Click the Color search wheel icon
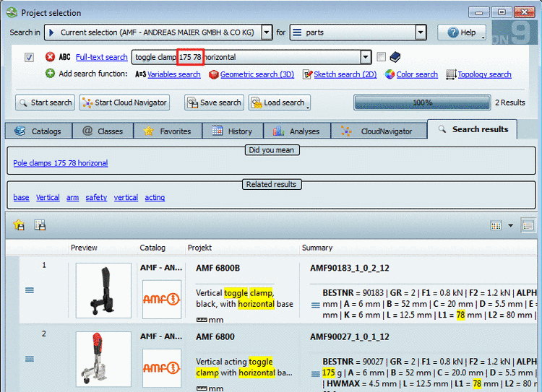Image resolution: width=542 pixels, height=392 pixels. point(390,74)
